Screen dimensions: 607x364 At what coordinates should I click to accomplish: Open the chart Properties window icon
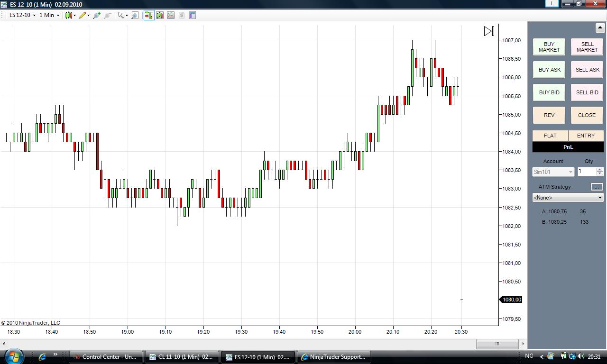(x=193, y=15)
